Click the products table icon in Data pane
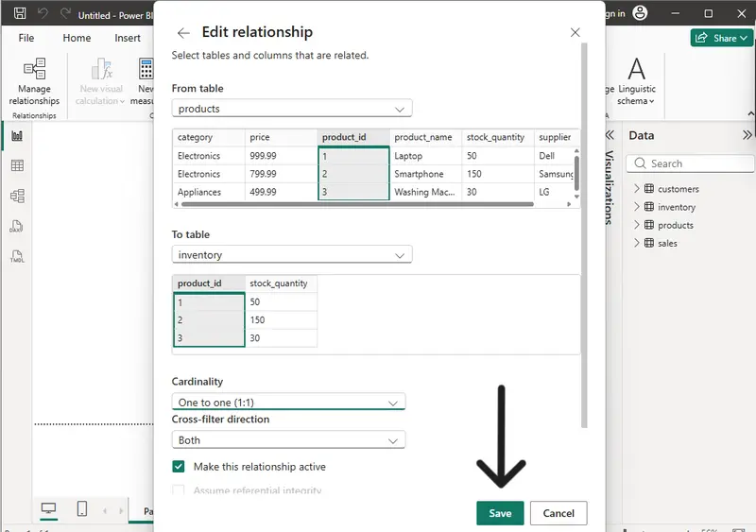This screenshot has width=756, height=532. (x=649, y=225)
